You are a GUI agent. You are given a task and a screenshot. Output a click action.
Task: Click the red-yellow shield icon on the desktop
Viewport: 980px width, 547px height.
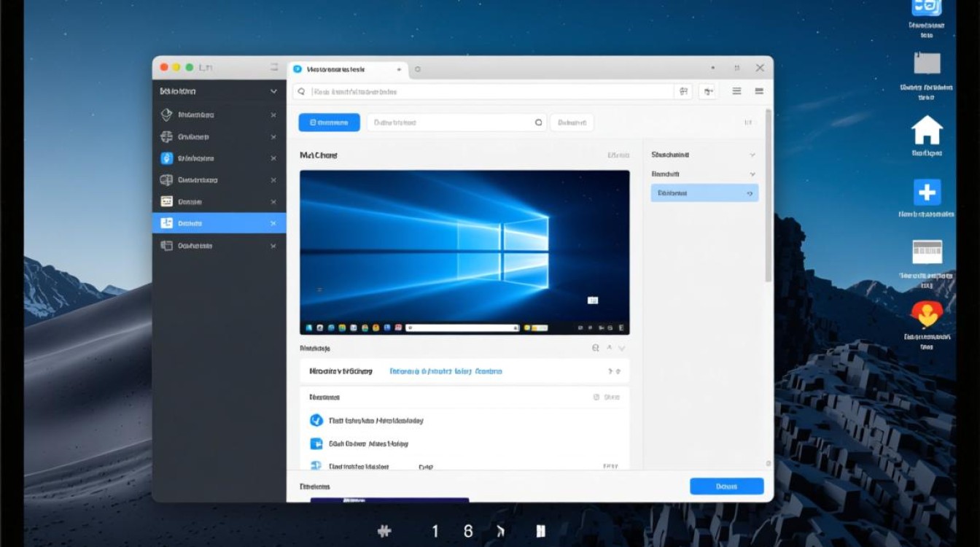pos(927,314)
